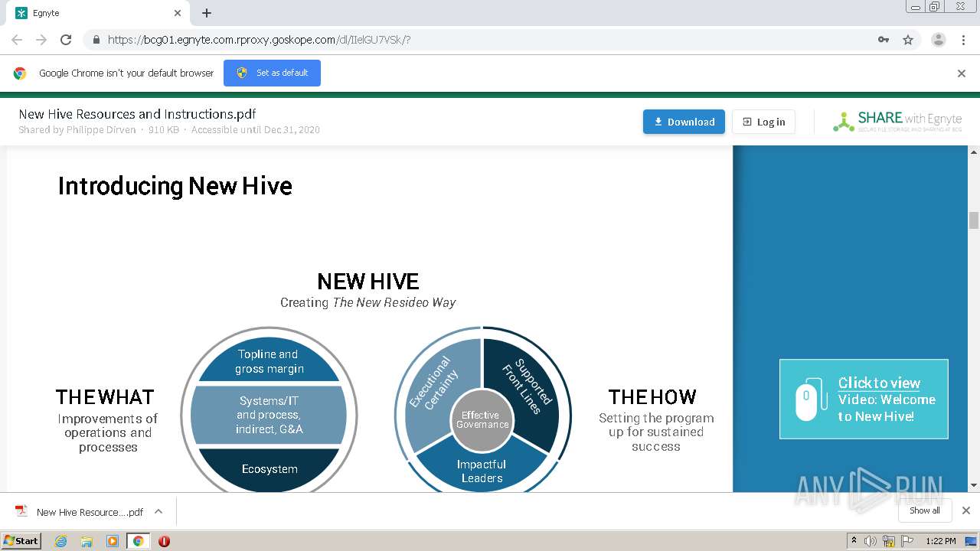Select the Effective Governance center circle
Viewport: 980px width, 551px height.
[x=482, y=420]
